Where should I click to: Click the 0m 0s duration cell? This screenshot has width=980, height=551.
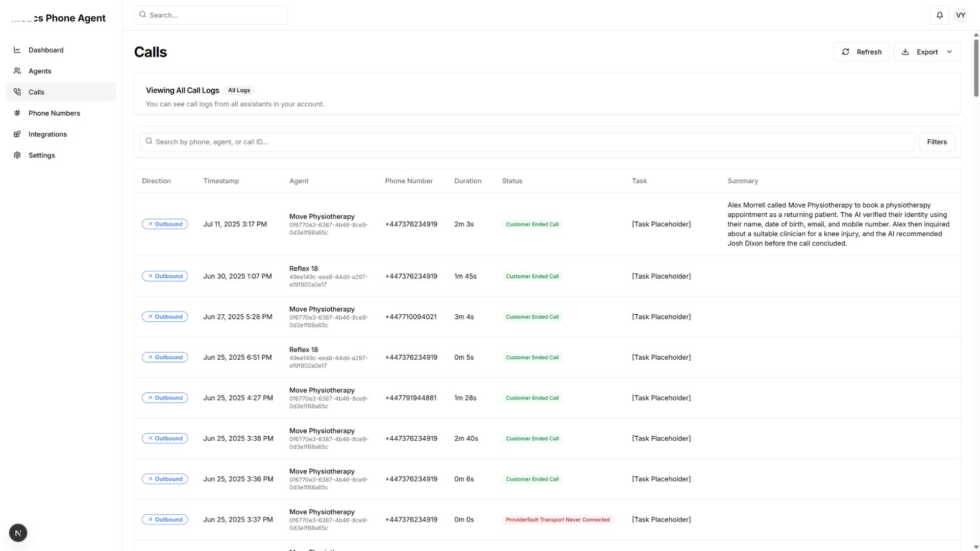464,520
